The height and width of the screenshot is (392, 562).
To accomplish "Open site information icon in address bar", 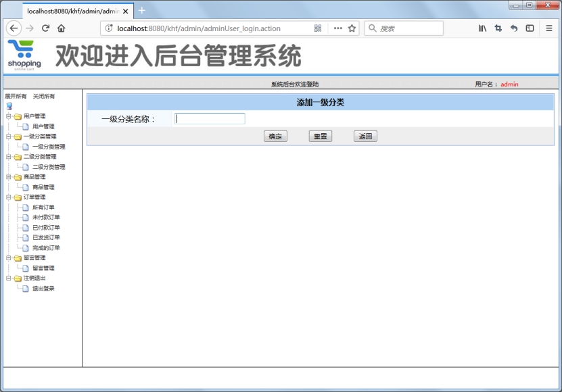I will click(x=109, y=28).
